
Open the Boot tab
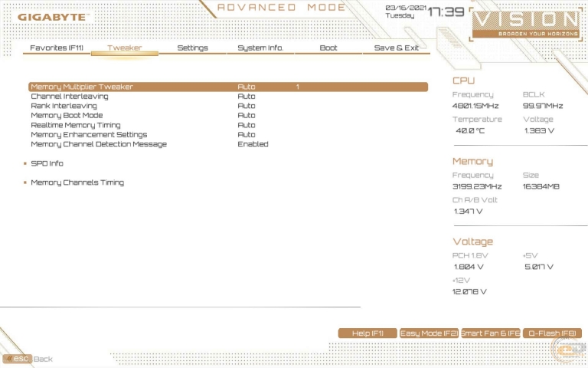pyautogui.click(x=328, y=48)
